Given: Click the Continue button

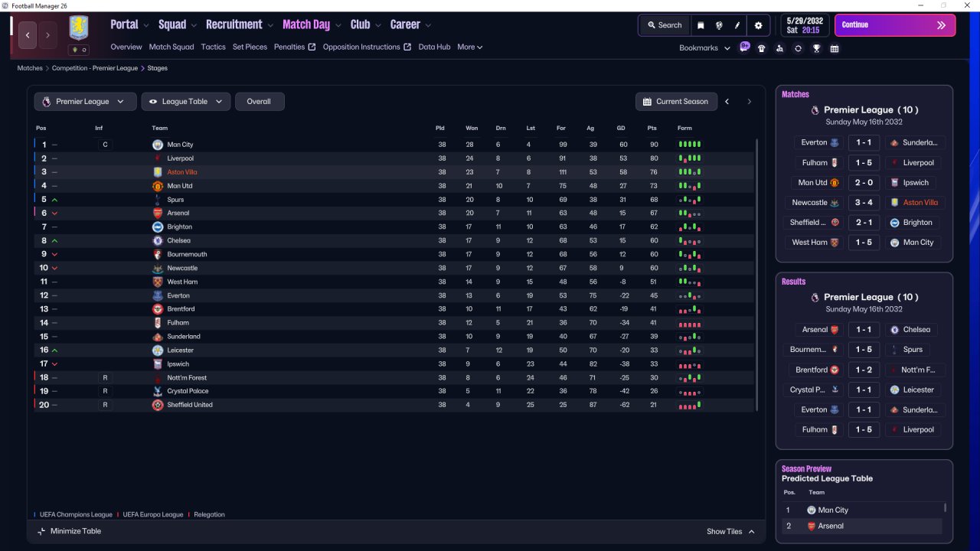Looking at the screenshot, I should tap(895, 25).
